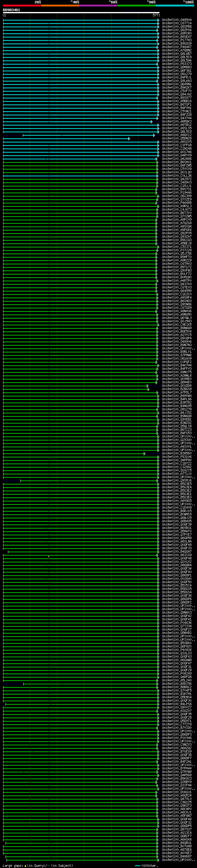Open hit UniRef100_P17783

176,40
